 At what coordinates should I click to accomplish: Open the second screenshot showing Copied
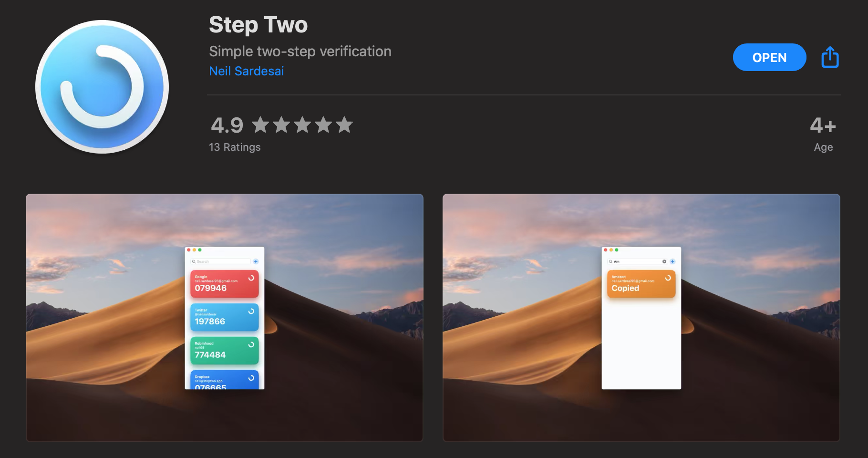coord(641,318)
